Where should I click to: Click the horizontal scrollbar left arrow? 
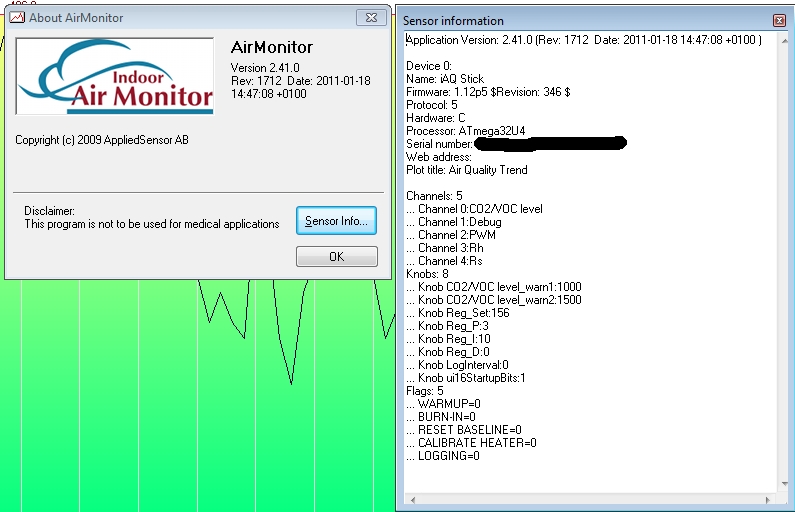pos(413,500)
